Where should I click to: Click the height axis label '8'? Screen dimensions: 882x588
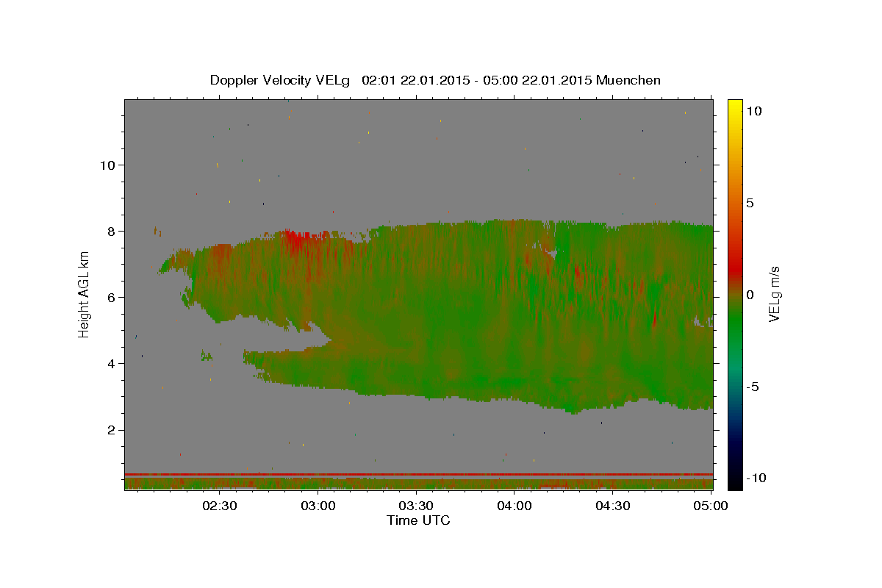click(110, 231)
